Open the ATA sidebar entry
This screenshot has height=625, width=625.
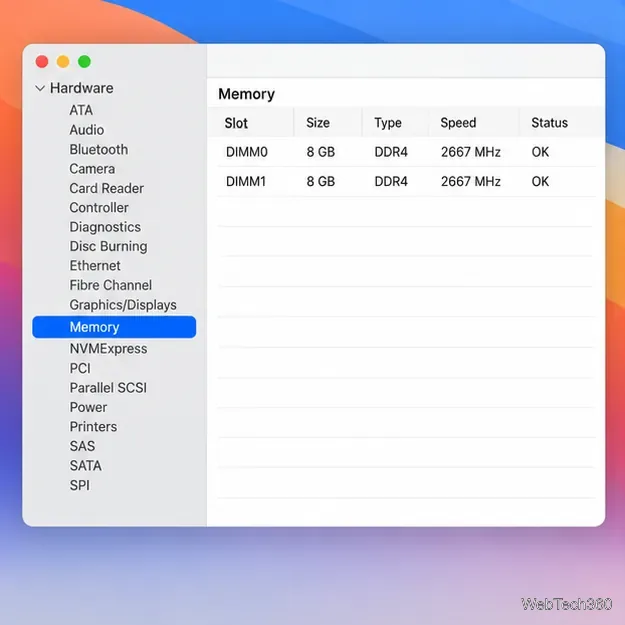click(x=81, y=110)
